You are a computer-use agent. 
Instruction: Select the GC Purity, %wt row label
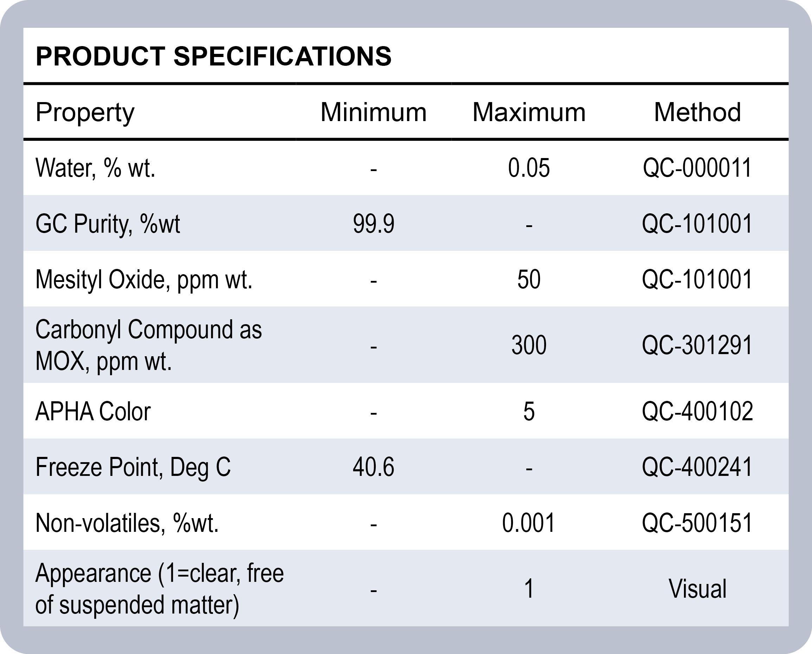click(x=108, y=224)
